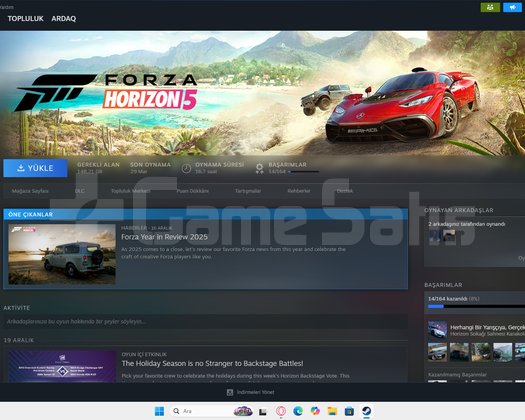Click the magnifier icon in the taskbar search
The image size is (525, 420).
click(176, 411)
